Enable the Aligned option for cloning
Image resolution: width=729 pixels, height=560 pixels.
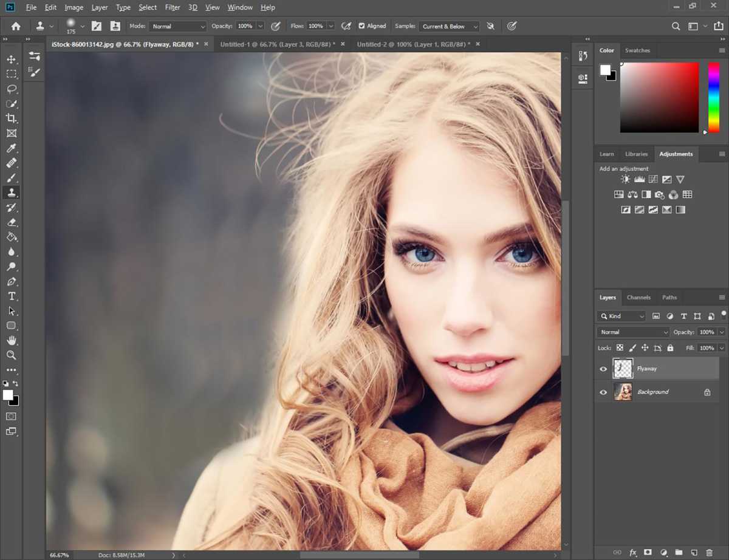pyautogui.click(x=362, y=26)
